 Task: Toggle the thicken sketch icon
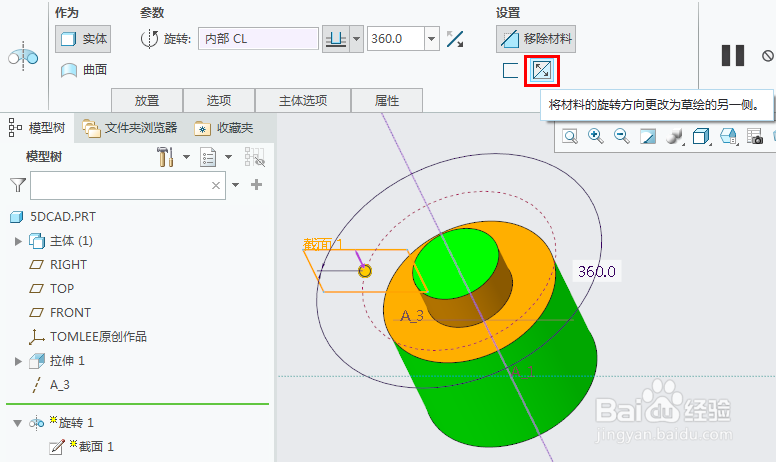510,71
